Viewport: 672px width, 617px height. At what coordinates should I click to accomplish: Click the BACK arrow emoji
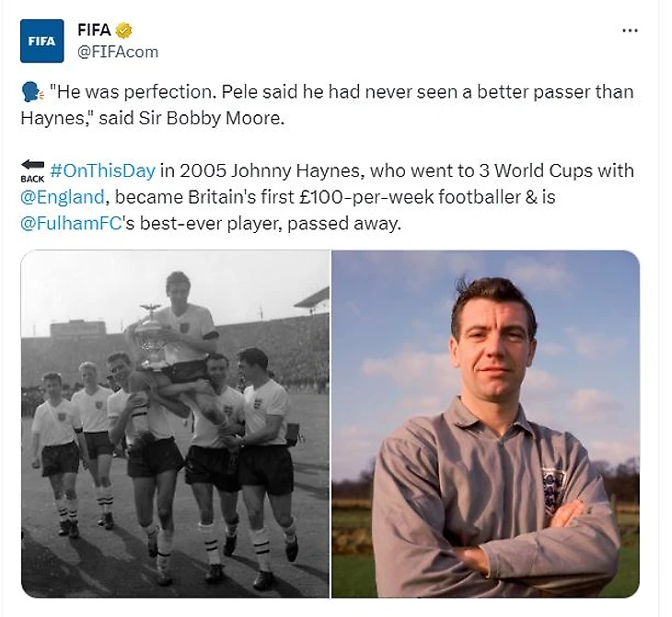coord(32,171)
